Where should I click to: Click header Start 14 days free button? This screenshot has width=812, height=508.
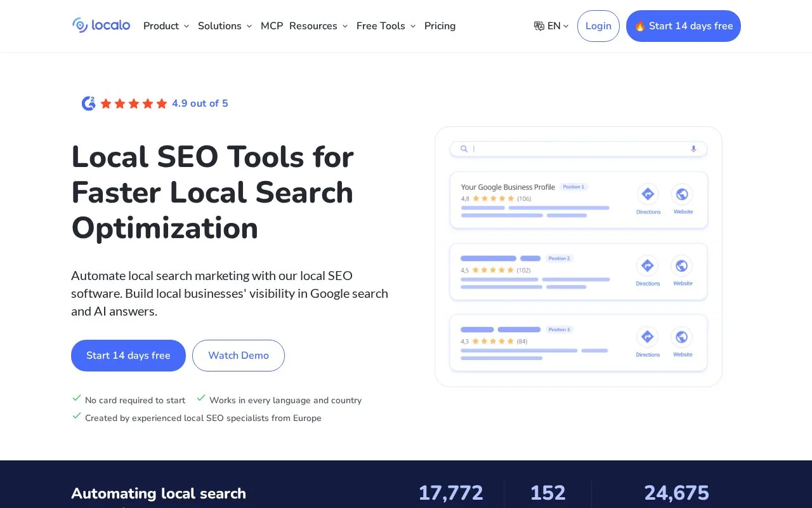(683, 26)
